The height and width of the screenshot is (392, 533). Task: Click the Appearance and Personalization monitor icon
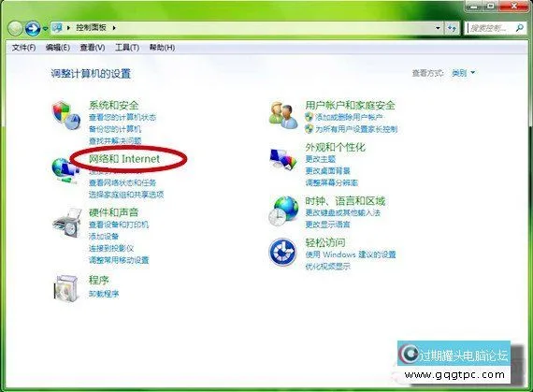coord(282,159)
